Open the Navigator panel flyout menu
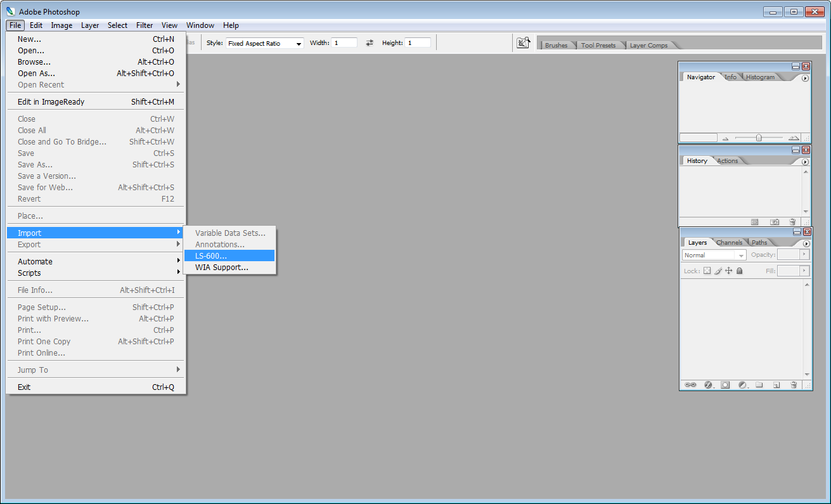This screenshot has height=504, width=831. tap(806, 78)
